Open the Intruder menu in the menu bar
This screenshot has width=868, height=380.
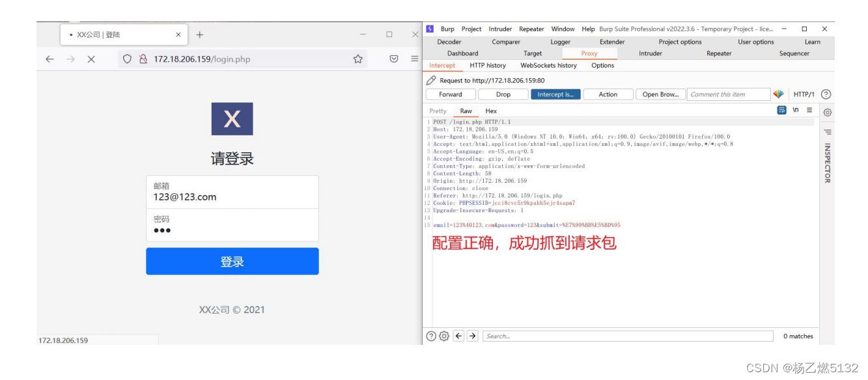point(500,29)
